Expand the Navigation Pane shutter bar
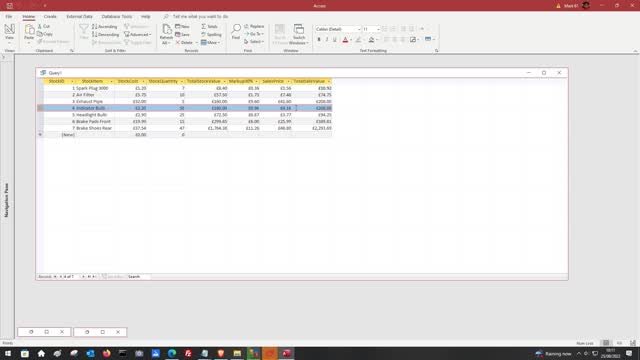Image resolution: width=640 pixels, height=360 pixels. click(3, 58)
